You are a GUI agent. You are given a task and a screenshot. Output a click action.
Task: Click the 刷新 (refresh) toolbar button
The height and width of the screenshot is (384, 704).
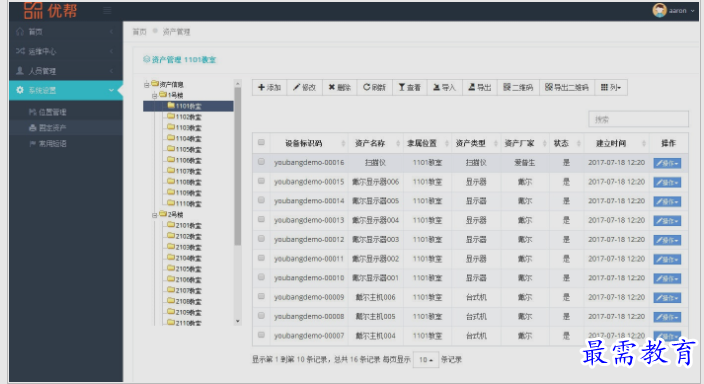(374, 88)
